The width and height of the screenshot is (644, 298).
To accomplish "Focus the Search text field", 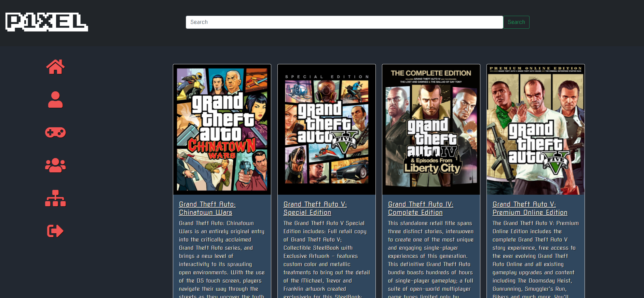I will coord(344,22).
